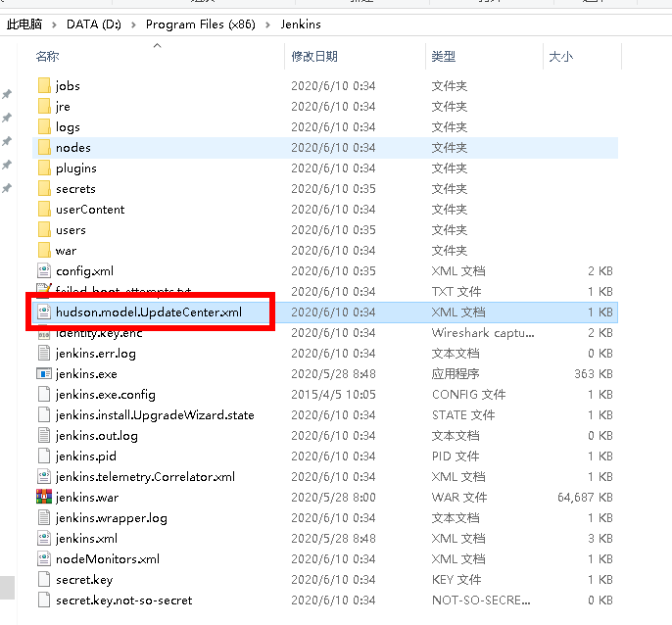672x625 pixels.
Task: Click the Wireshark captu... type cell
Action: (x=483, y=333)
